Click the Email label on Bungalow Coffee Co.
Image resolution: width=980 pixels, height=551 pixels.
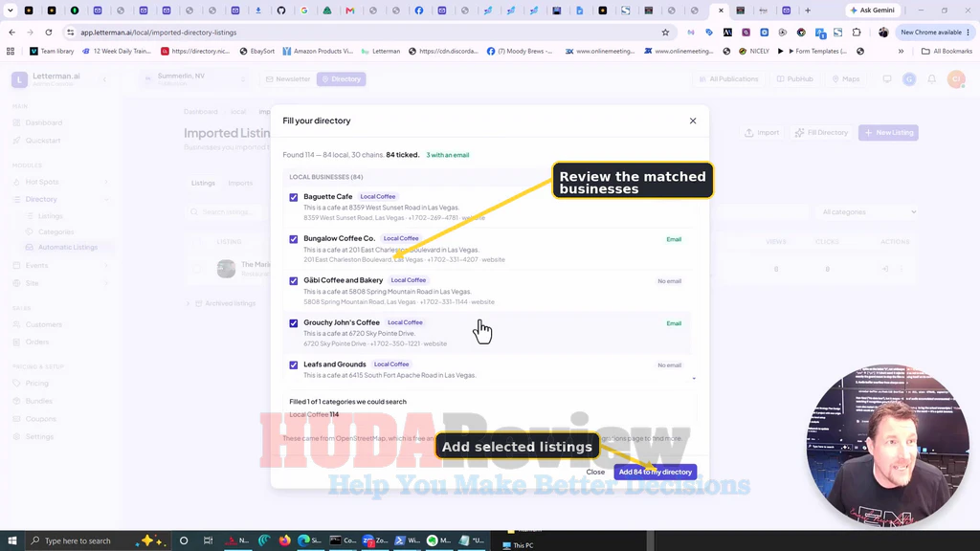pyautogui.click(x=674, y=239)
